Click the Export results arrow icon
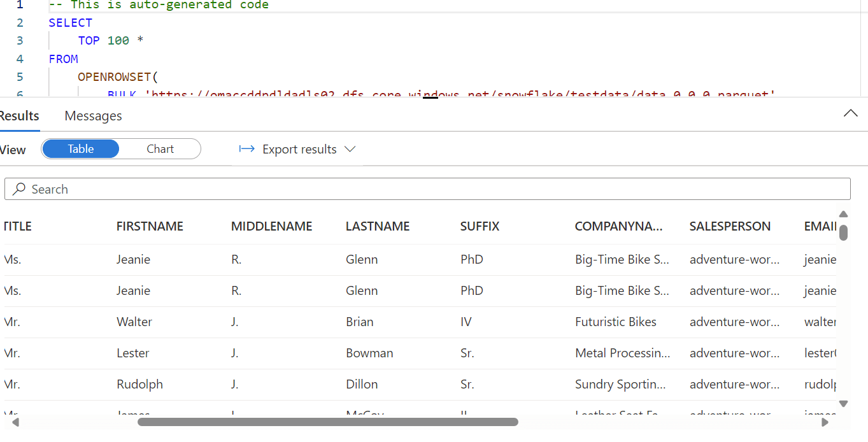This screenshot has height=442, width=868. pyautogui.click(x=246, y=149)
